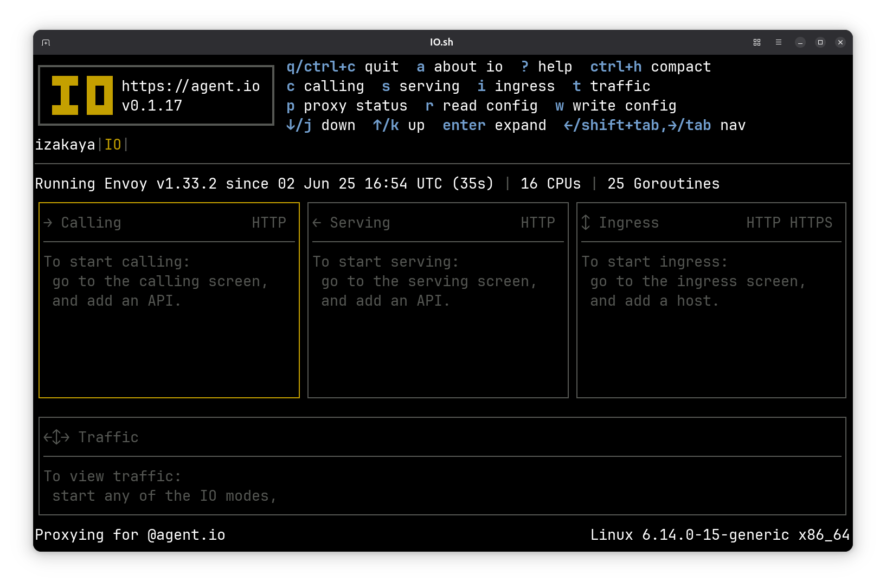Select the '? help' shortcut
Image resolution: width=886 pixels, height=588 pixels.
pos(547,67)
